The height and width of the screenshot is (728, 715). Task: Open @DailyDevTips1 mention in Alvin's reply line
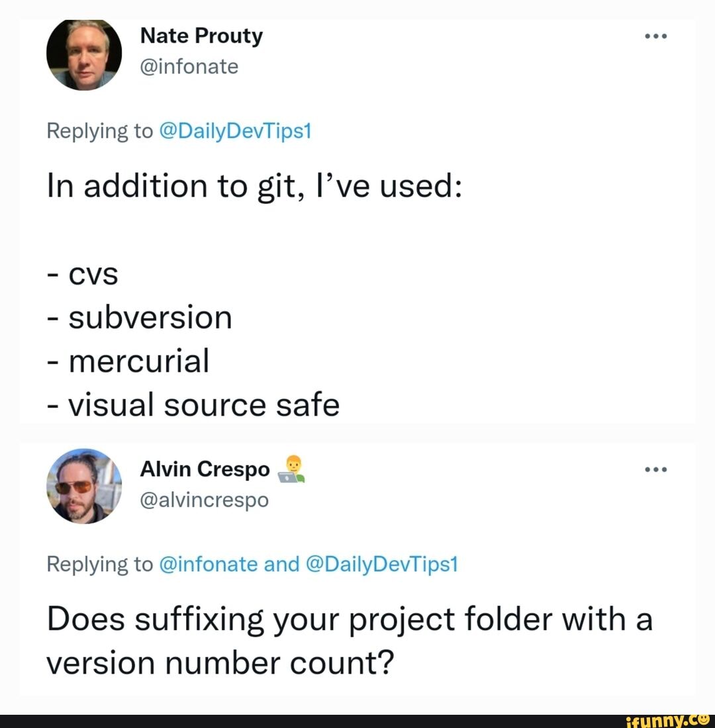click(381, 564)
